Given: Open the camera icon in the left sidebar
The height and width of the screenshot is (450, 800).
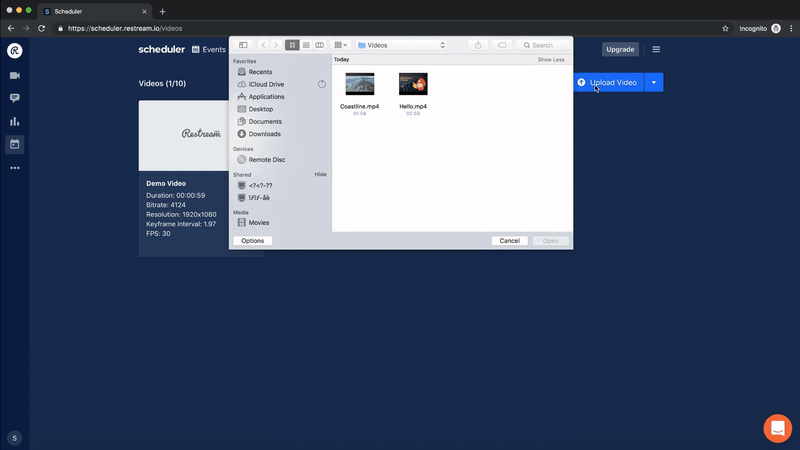Looking at the screenshot, I should pyautogui.click(x=15, y=75).
